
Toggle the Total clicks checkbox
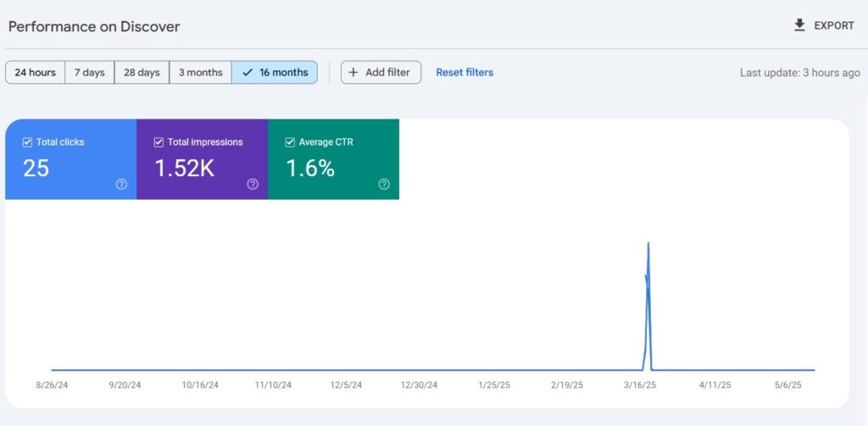tap(27, 142)
